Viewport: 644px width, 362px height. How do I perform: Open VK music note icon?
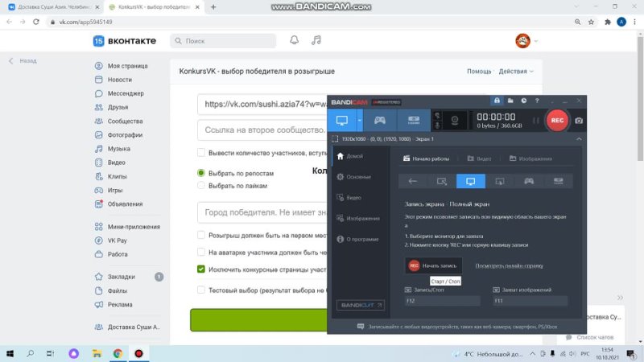coord(316,40)
